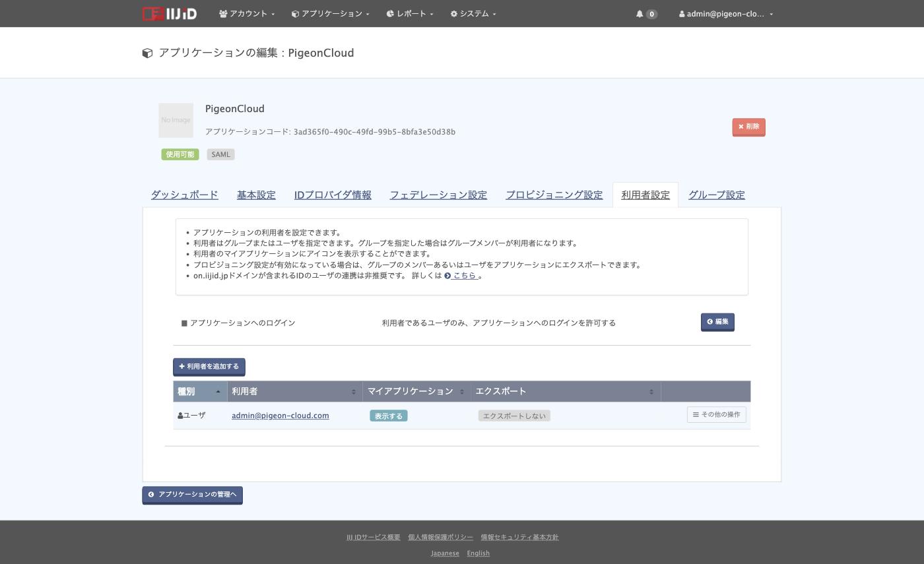Click the 表示する badge

[x=389, y=416]
